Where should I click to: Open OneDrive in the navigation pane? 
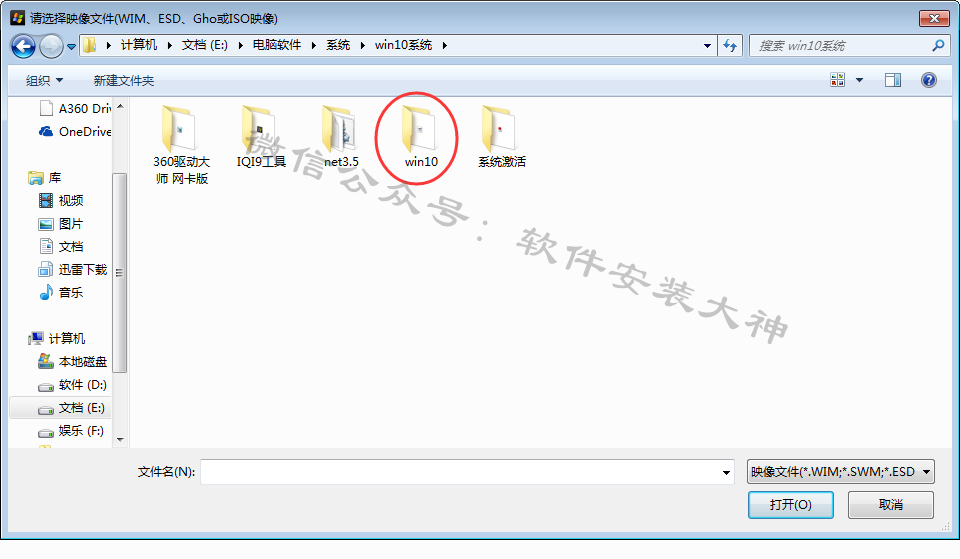pos(75,132)
